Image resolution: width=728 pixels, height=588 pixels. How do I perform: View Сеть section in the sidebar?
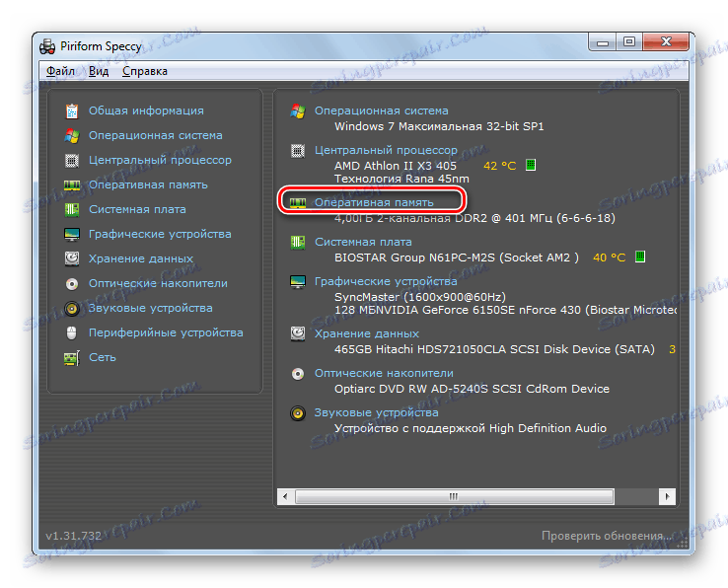click(x=103, y=357)
